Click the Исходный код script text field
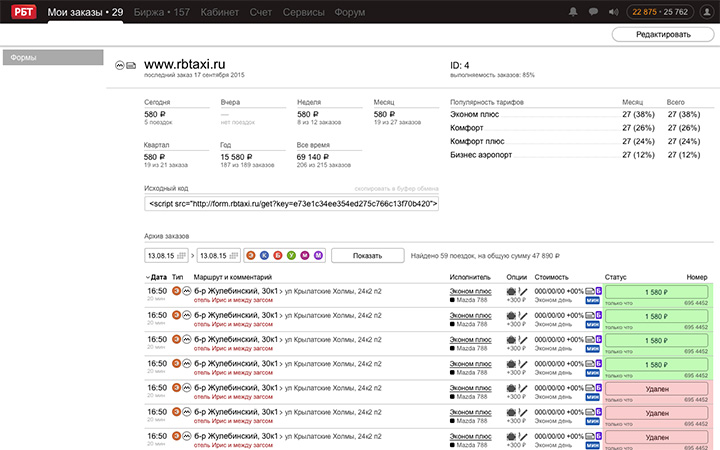720x450 pixels. 291,203
